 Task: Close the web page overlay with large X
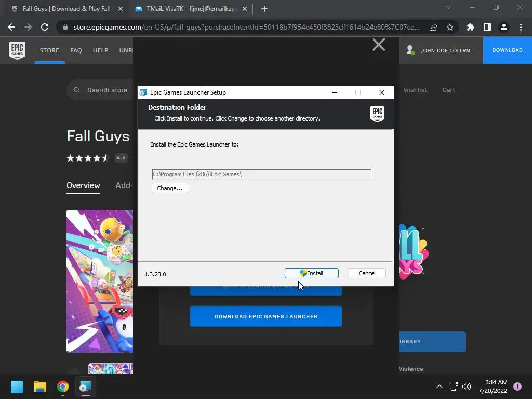click(379, 45)
